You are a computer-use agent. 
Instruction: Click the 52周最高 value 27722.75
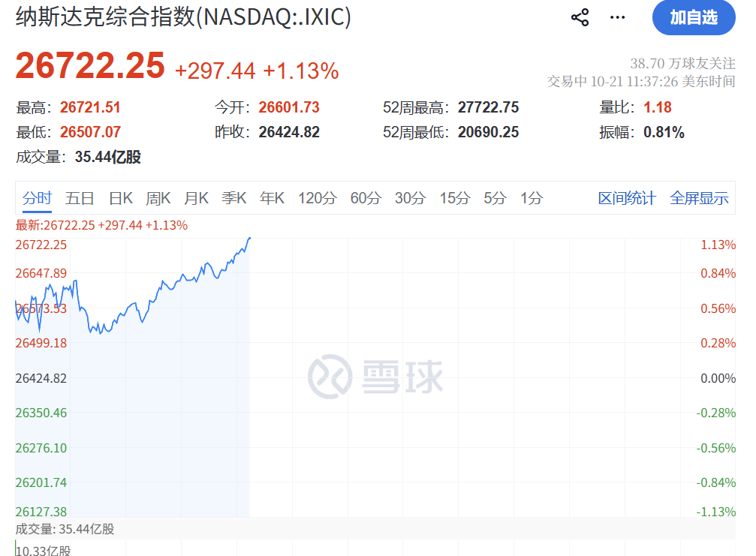[x=489, y=107]
